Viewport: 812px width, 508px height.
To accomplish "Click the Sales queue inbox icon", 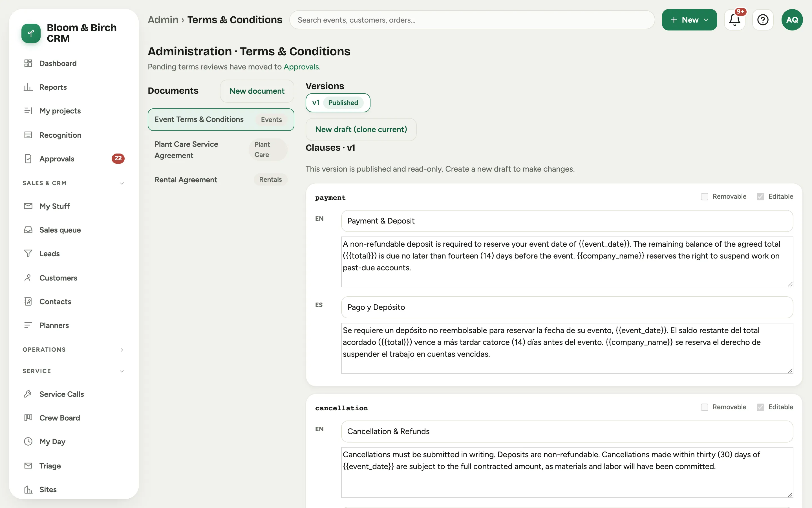I will (28, 230).
